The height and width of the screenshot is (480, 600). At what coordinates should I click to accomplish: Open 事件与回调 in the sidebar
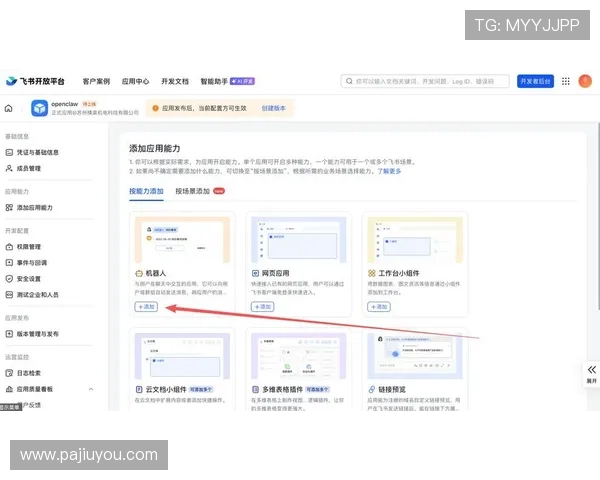pyautogui.click(x=26, y=263)
